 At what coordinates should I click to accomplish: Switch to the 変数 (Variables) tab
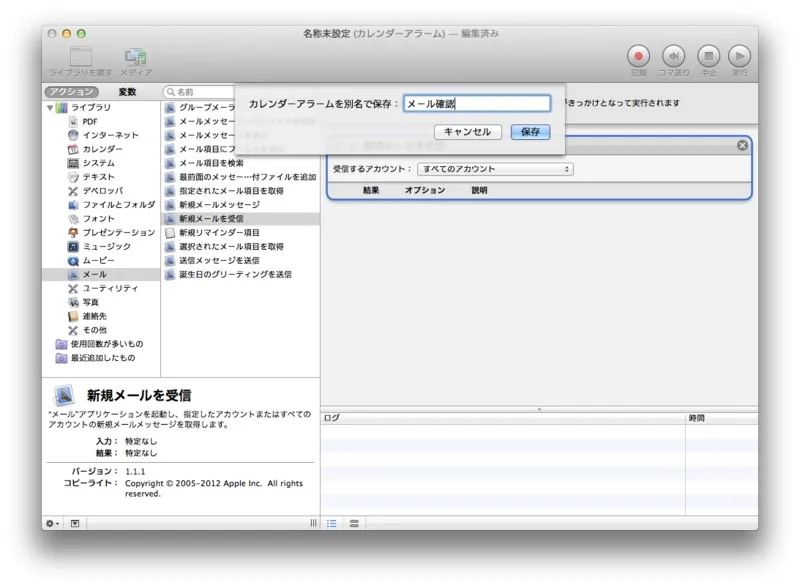click(x=127, y=92)
